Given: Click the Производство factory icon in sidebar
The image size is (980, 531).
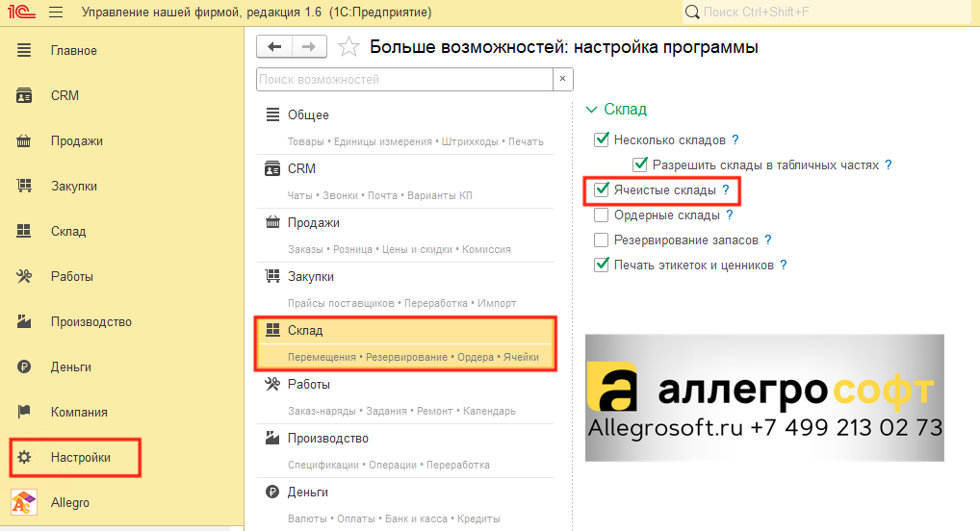Looking at the screenshot, I should tap(24, 321).
